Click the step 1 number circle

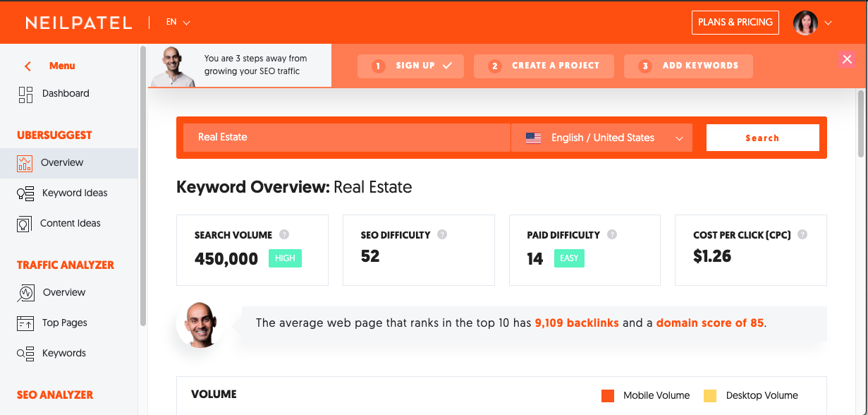click(x=378, y=66)
